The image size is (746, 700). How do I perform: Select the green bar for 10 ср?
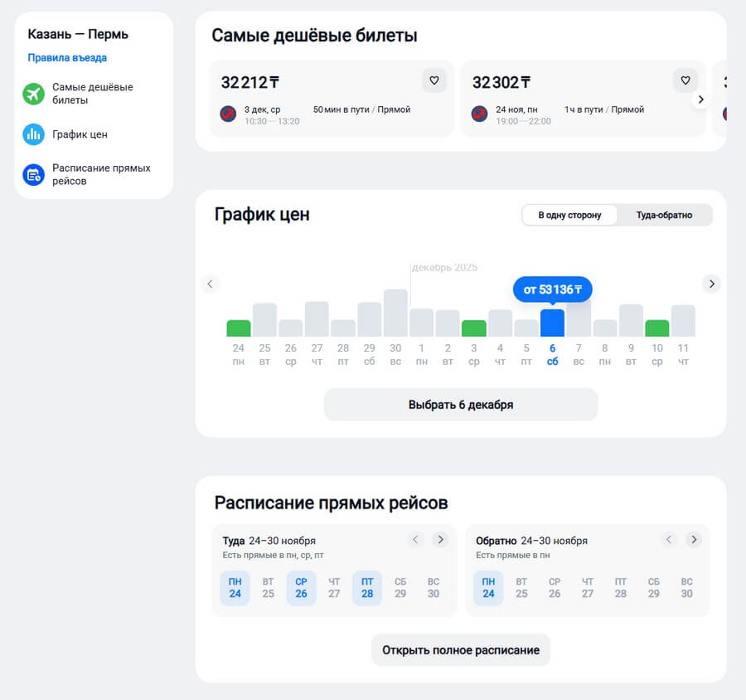(657, 328)
